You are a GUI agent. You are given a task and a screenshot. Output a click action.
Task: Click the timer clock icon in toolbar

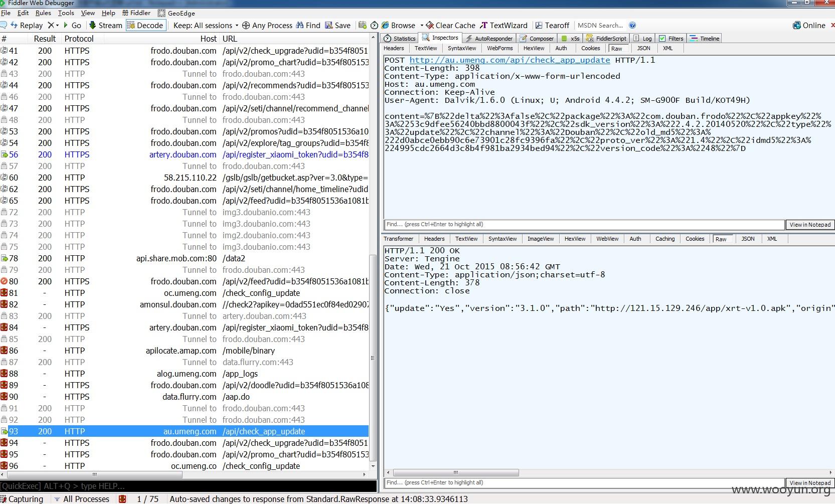tap(374, 25)
